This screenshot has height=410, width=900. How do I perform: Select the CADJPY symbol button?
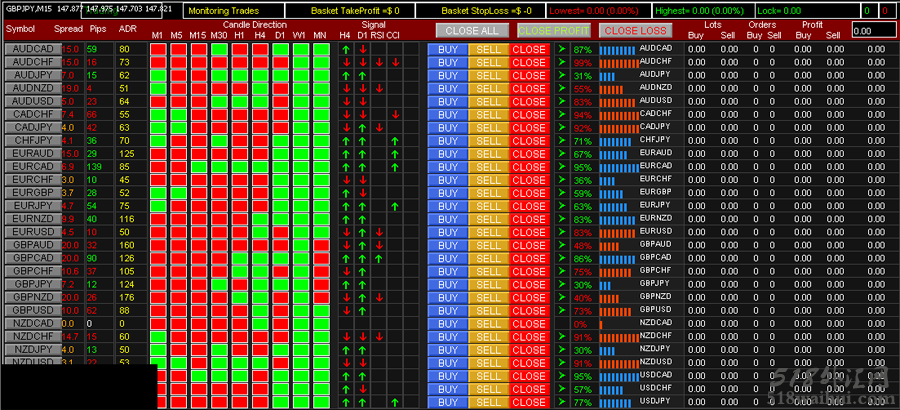click(33, 127)
